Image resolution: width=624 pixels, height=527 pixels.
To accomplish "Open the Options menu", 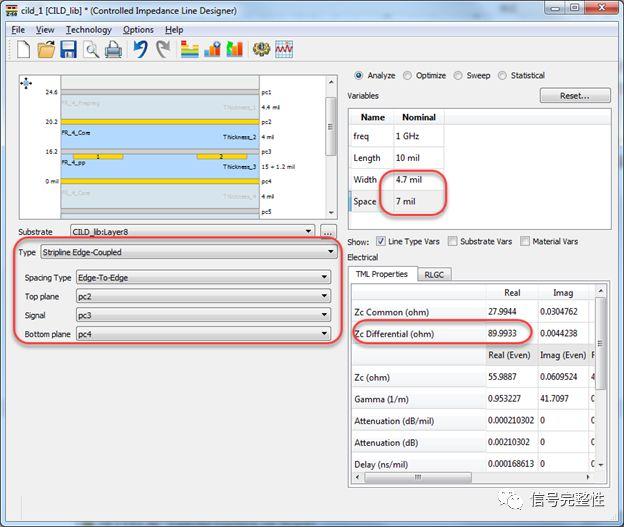I will click(x=138, y=30).
